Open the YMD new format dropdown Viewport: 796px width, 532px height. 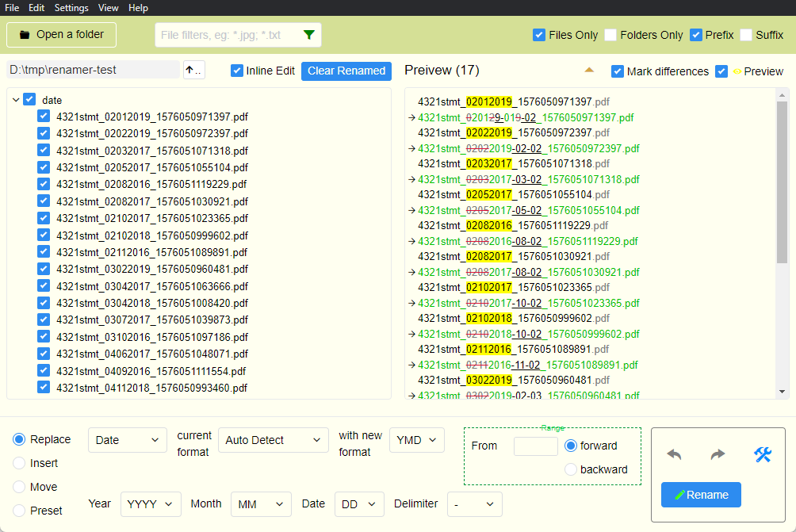(x=416, y=440)
